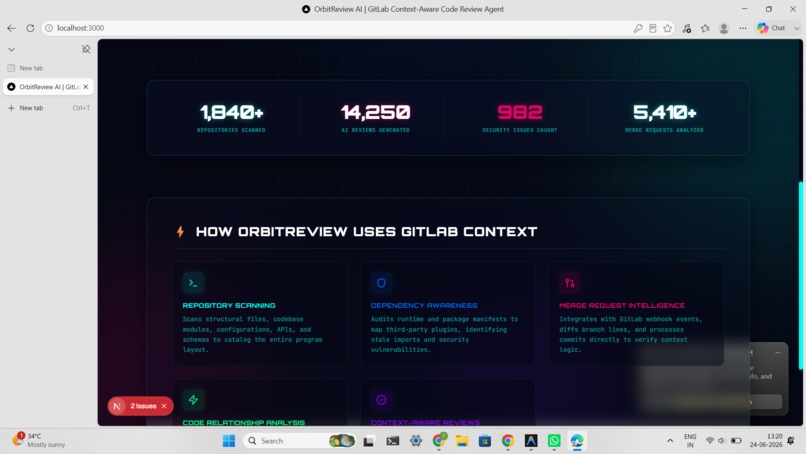Click the unpin tabs pane icon
The width and height of the screenshot is (806, 454).
pos(86,49)
